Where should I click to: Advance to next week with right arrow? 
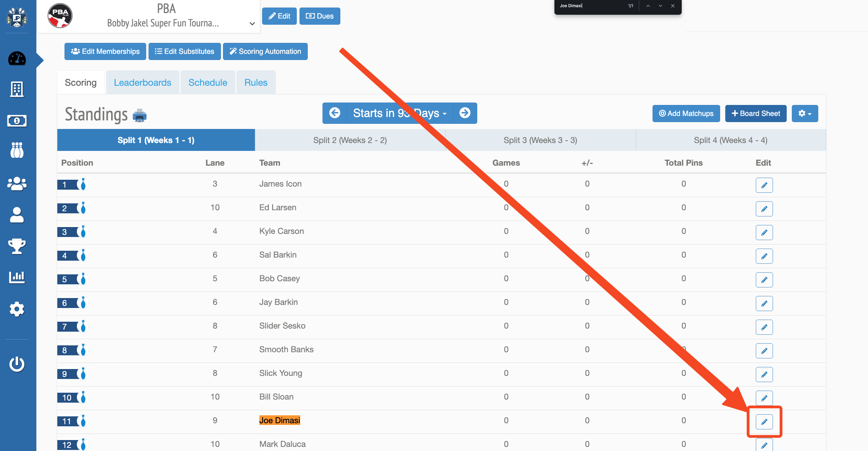[x=465, y=113]
